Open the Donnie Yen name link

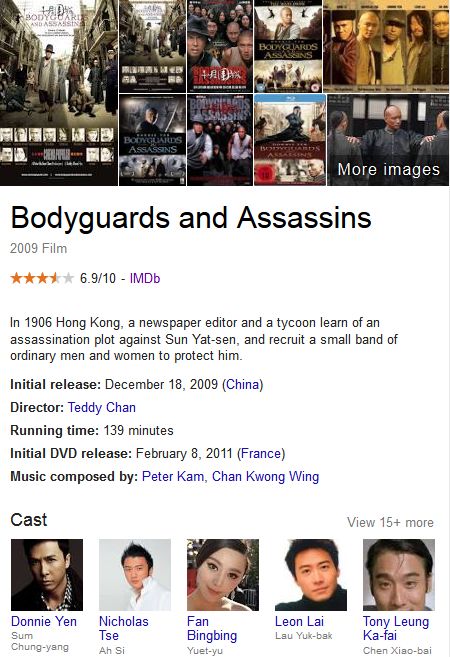pos(44,621)
